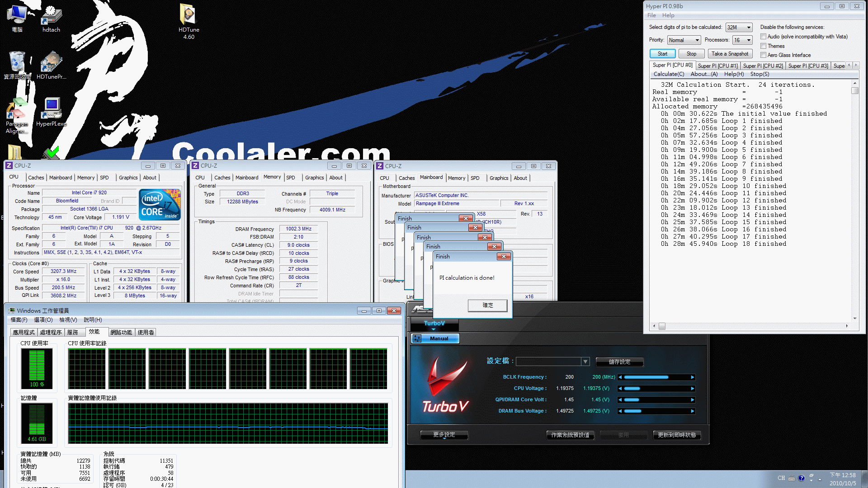Toggle the Themes checkbox in Hyper PI
The image size is (868, 488).
pos(763,46)
